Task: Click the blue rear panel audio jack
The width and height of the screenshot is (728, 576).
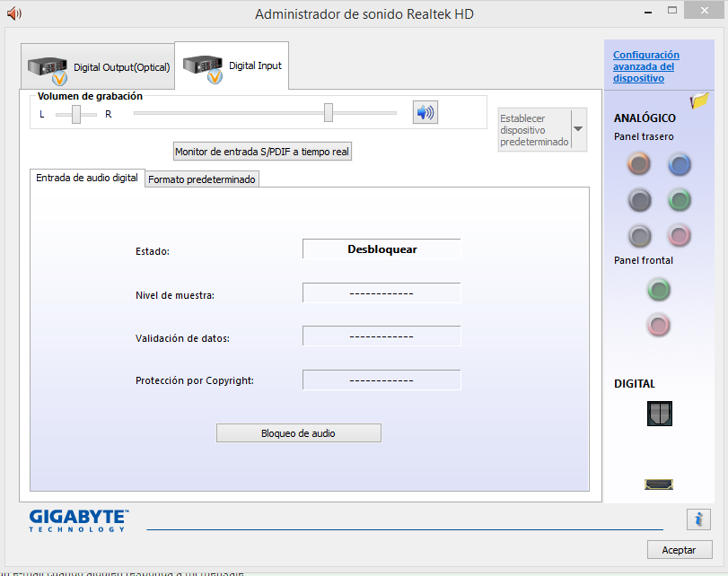Action: (680, 164)
